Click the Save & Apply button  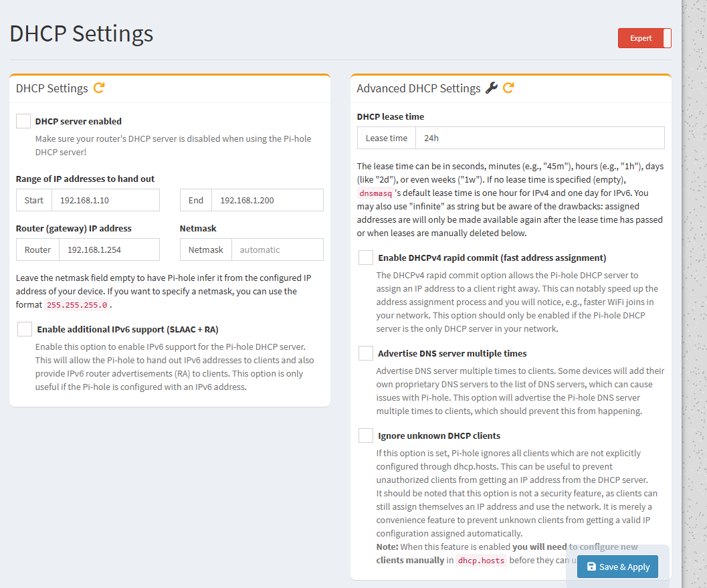(618, 567)
